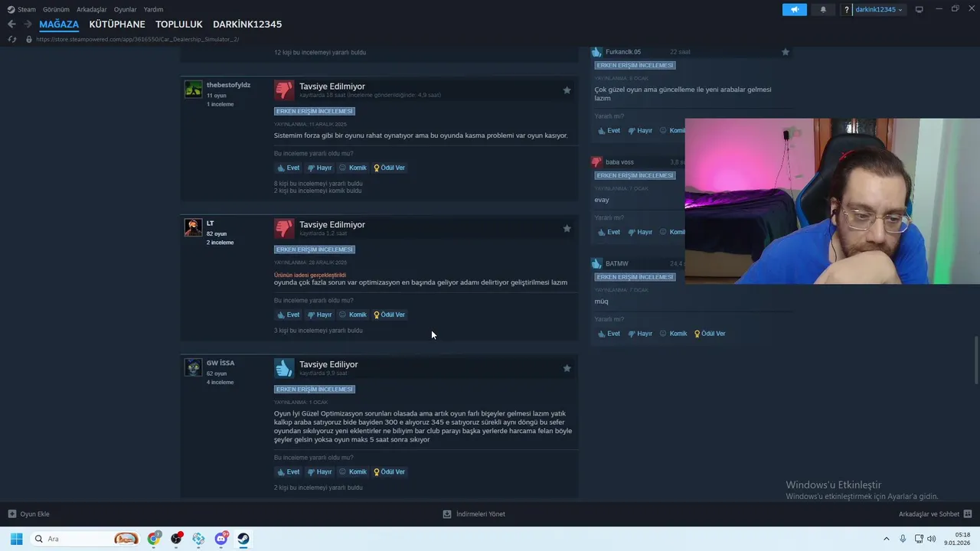Open the Görünüm menu
980x551 pixels.
pos(56,9)
